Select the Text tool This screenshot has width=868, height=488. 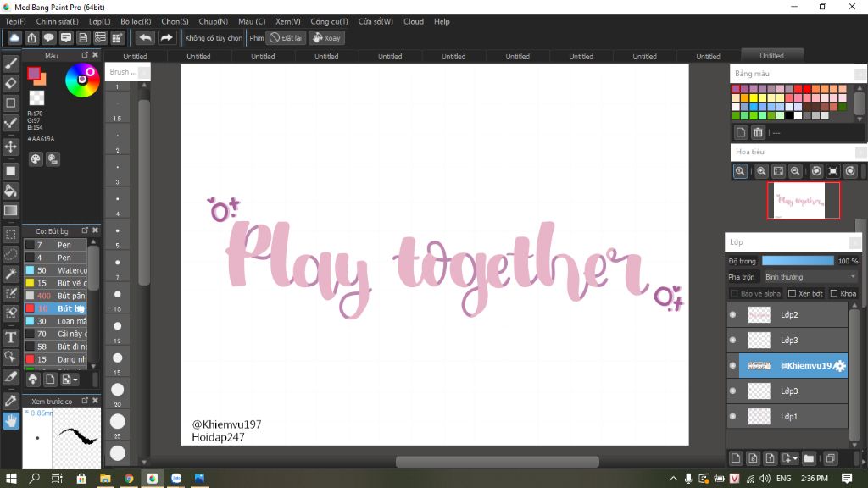10,337
